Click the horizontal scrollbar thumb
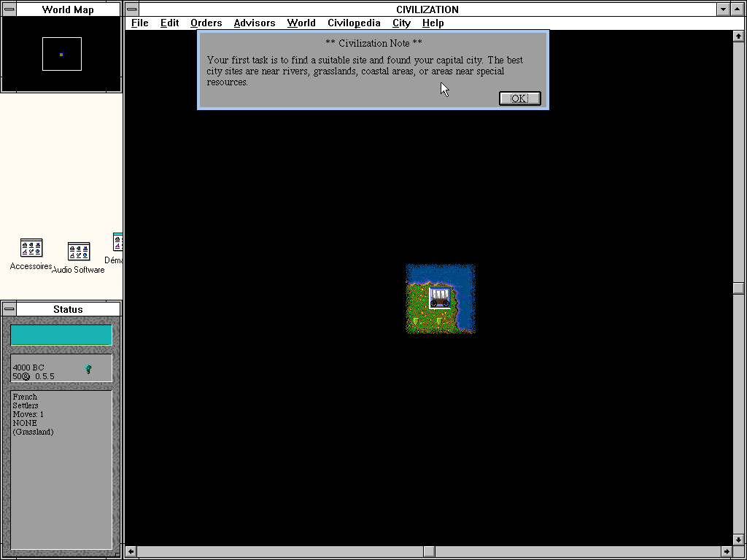 pos(429,551)
